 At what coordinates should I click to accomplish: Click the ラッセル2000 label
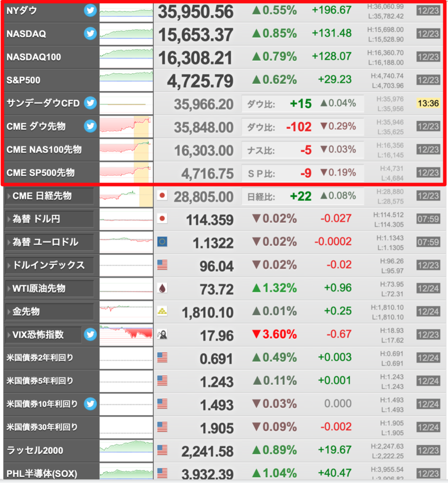[35, 450]
